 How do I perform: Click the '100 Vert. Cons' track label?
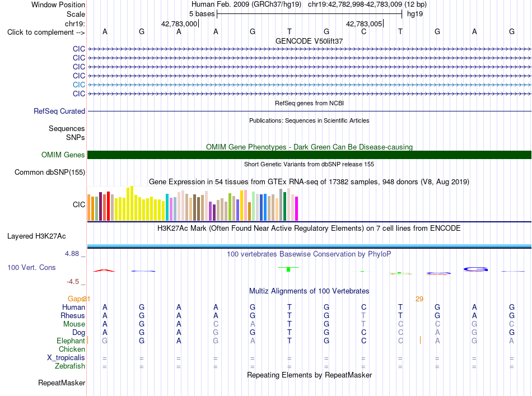31,267
